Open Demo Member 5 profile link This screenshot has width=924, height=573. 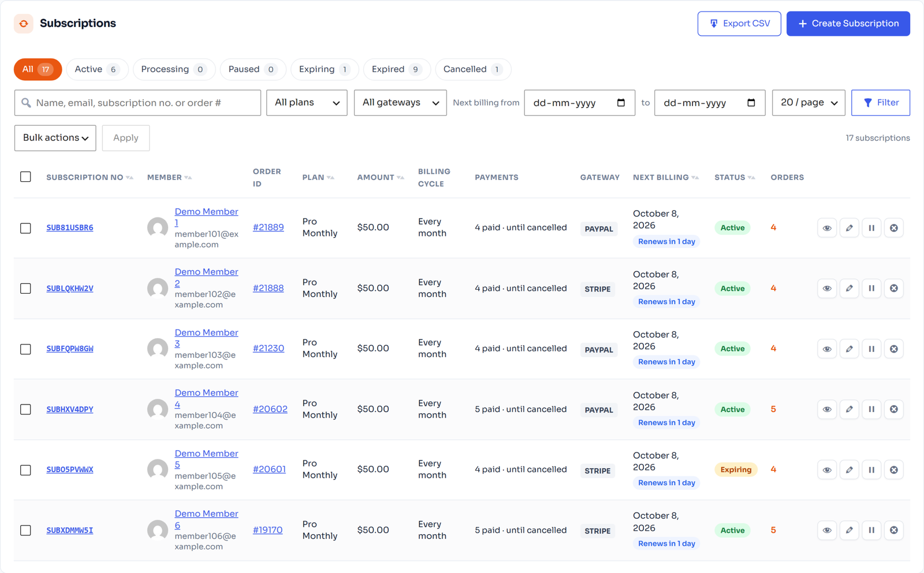point(206,459)
